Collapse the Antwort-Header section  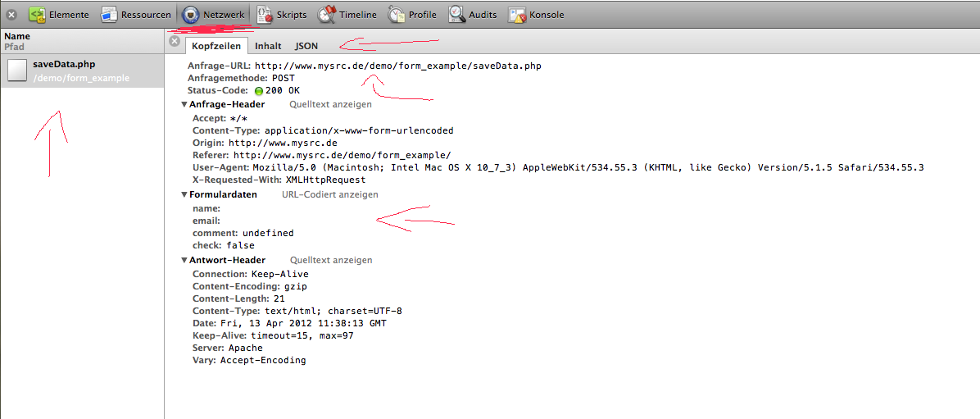point(184,261)
